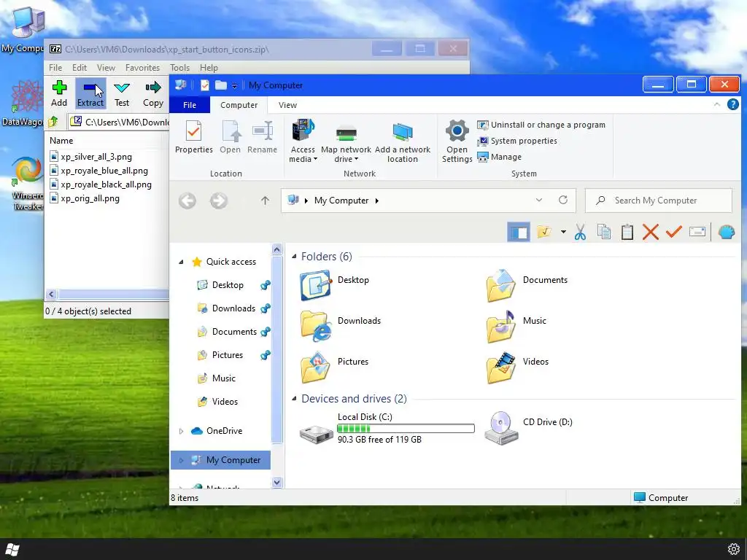Collapse the Quick access tree node
Image resolution: width=747 pixels, height=560 pixels.
[181, 262]
